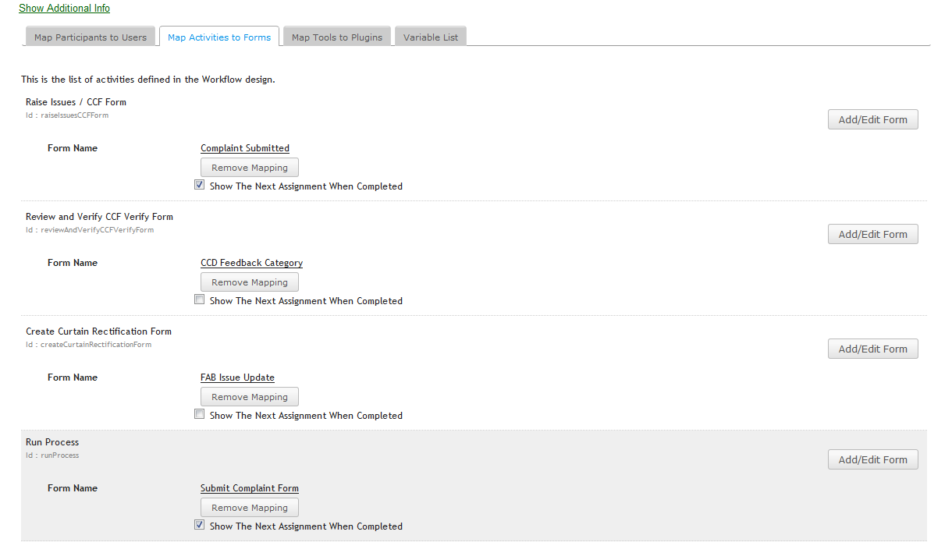Select the Map Activities to Forms tab
This screenshot has height=560, width=952.
(219, 37)
